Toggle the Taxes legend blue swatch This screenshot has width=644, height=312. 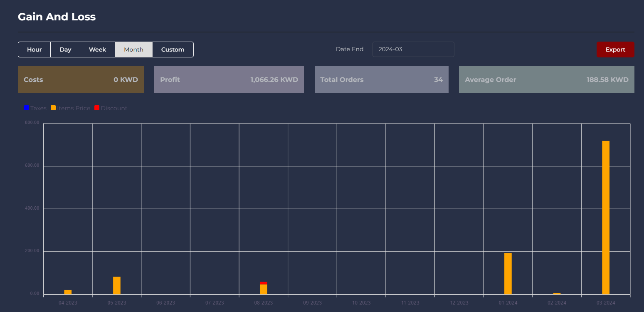click(x=27, y=108)
